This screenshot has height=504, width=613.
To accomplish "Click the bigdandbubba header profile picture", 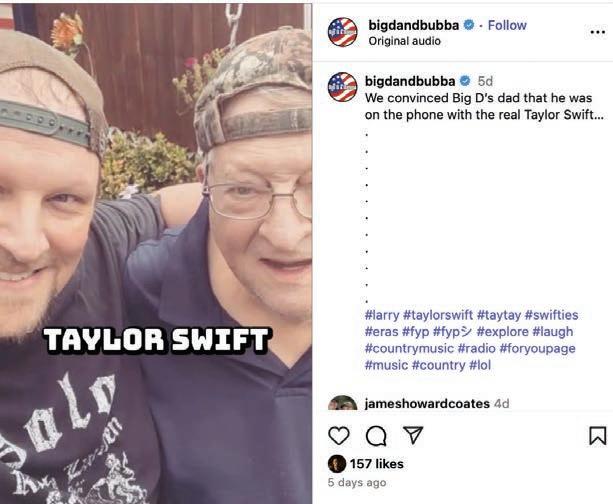I will tap(342, 32).
